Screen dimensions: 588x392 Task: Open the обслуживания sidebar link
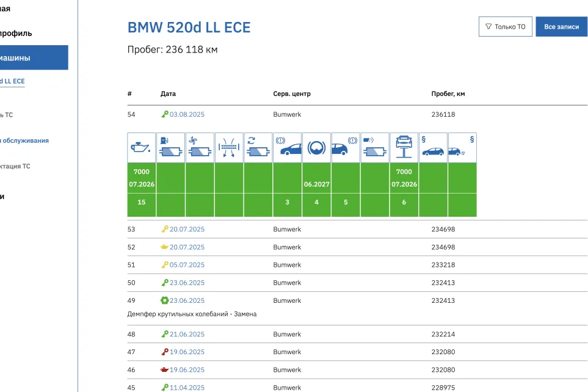pos(26,140)
